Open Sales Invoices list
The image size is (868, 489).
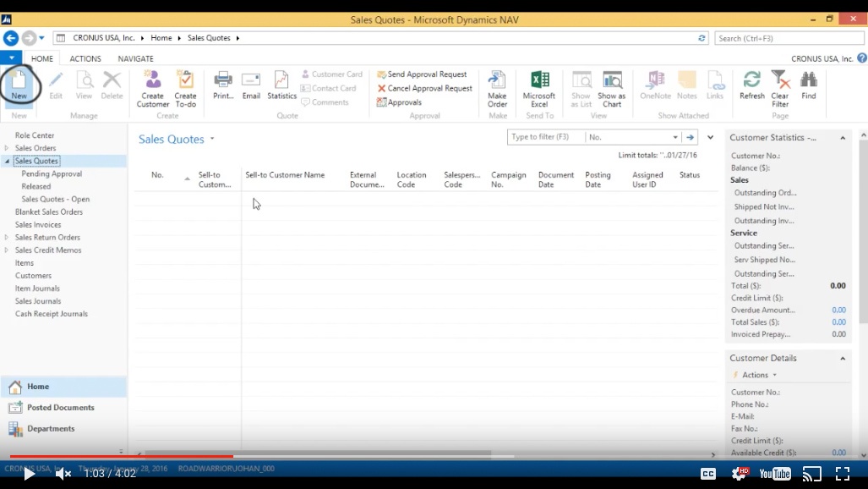pyautogui.click(x=38, y=224)
